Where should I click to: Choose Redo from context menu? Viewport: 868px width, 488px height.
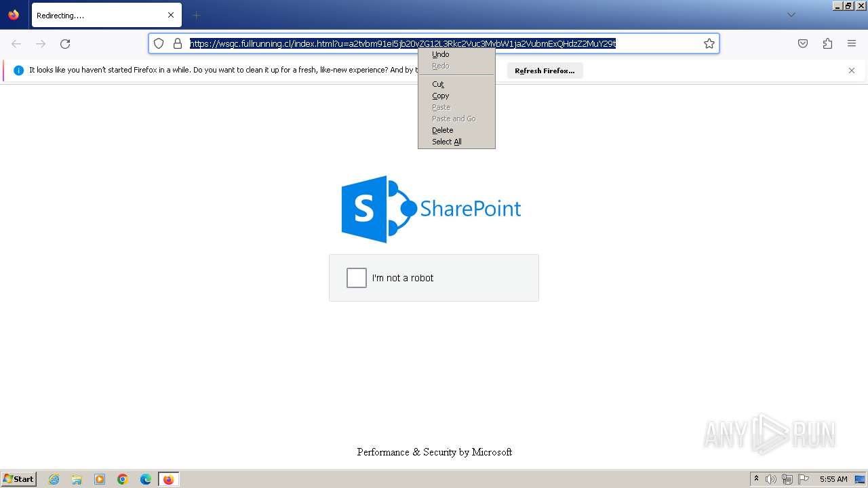point(456,66)
